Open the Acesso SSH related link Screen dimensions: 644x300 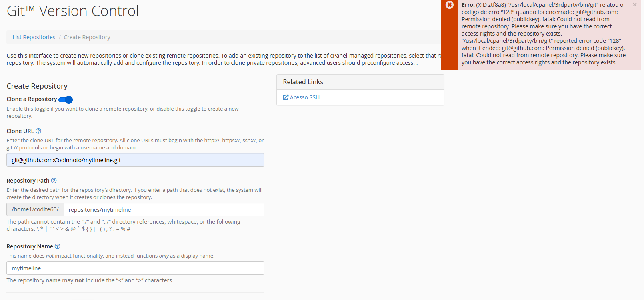[x=305, y=97]
